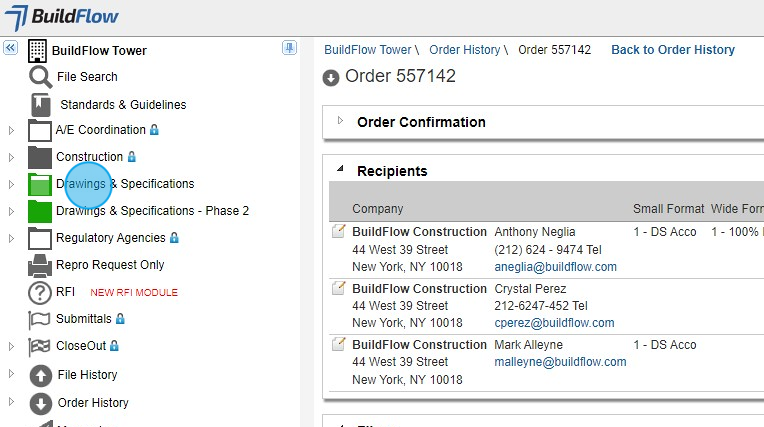Viewport: 764px width, 427px height.
Task: Open the Regulatory Agencies folder
Action: point(110,238)
